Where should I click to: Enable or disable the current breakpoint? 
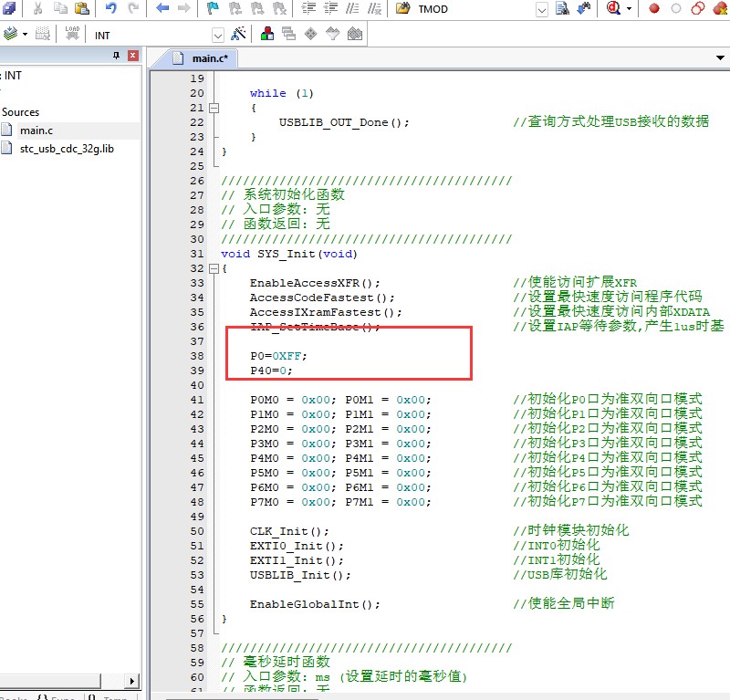pyautogui.click(x=676, y=8)
